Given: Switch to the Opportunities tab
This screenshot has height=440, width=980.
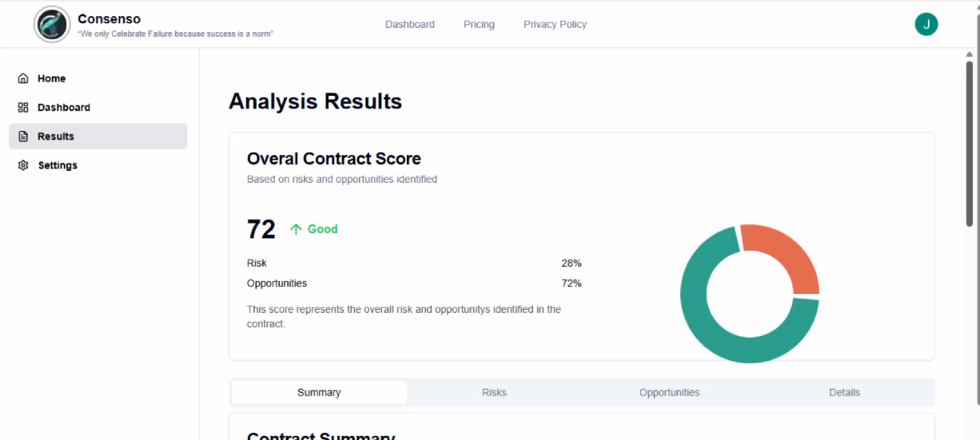Looking at the screenshot, I should pos(669,392).
